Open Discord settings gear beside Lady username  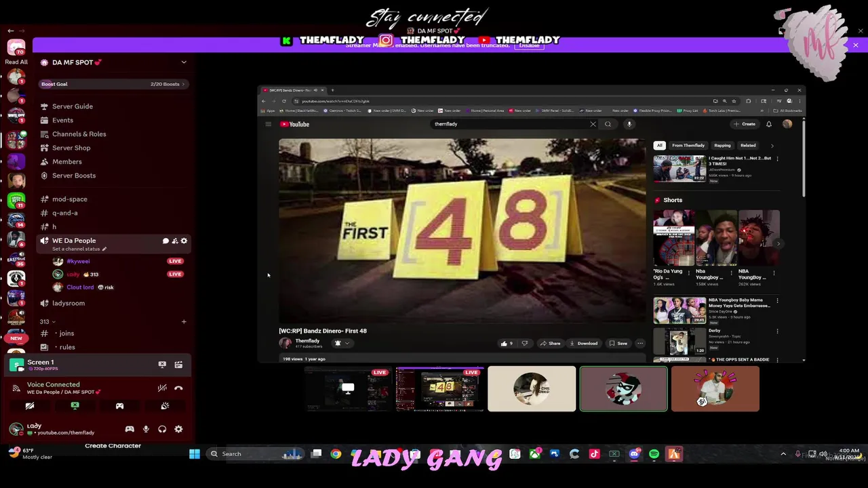(x=178, y=429)
